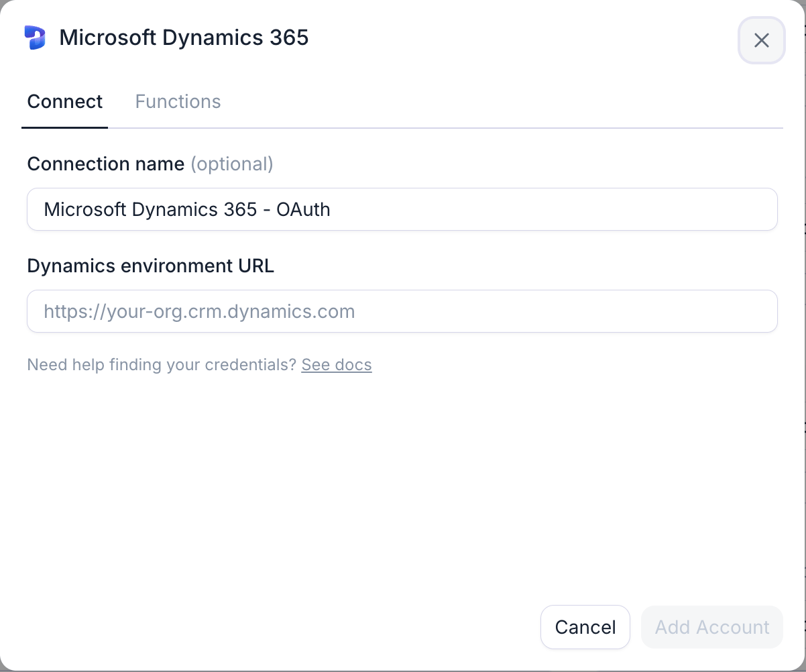Click the Connection name (optional) label
Viewport: 806px width, 672px height.
150,164
